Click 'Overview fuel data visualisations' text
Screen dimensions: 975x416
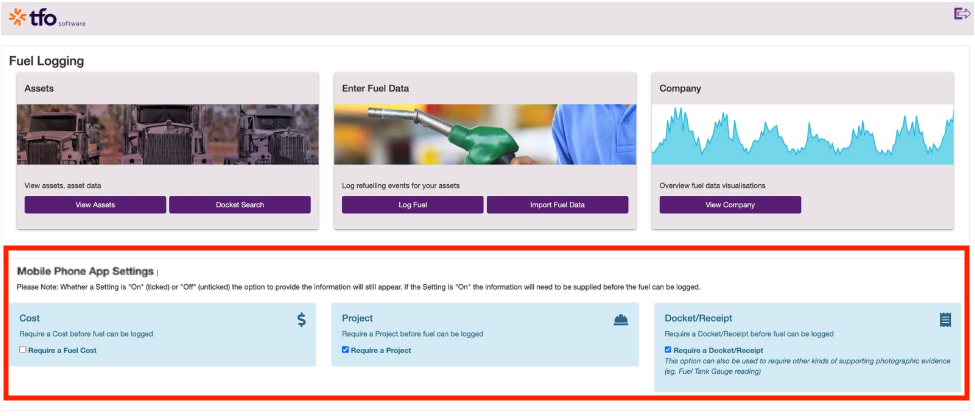coord(712,185)
